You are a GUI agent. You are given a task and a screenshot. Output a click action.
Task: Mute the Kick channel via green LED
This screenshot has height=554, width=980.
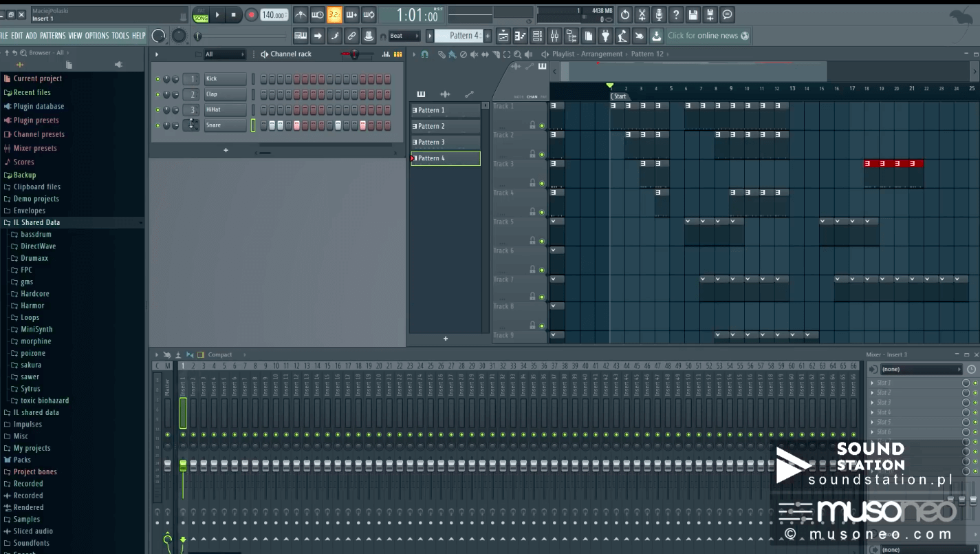coord(157,79)
